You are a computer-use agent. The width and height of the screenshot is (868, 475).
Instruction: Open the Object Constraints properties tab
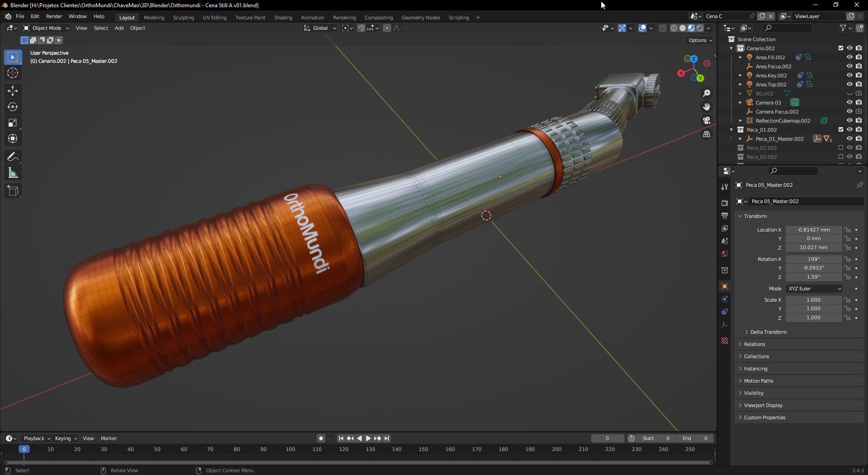725,312
